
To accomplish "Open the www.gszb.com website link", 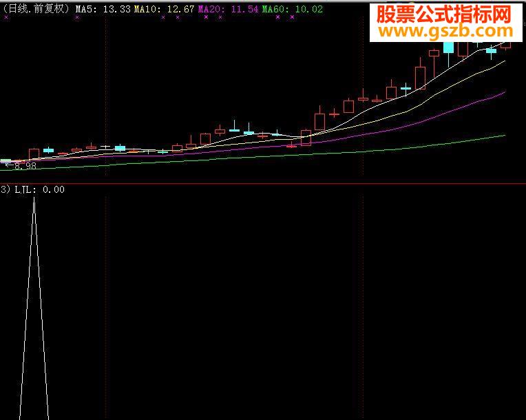I will [446, 32].
